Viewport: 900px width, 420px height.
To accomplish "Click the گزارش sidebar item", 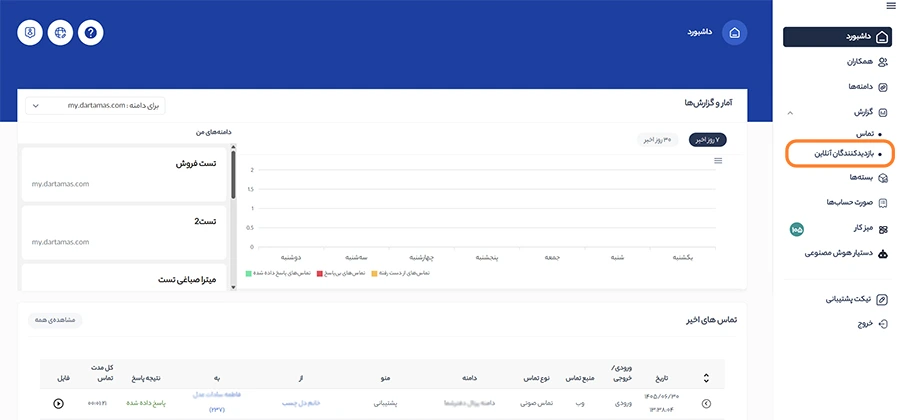I will (865, 112).
